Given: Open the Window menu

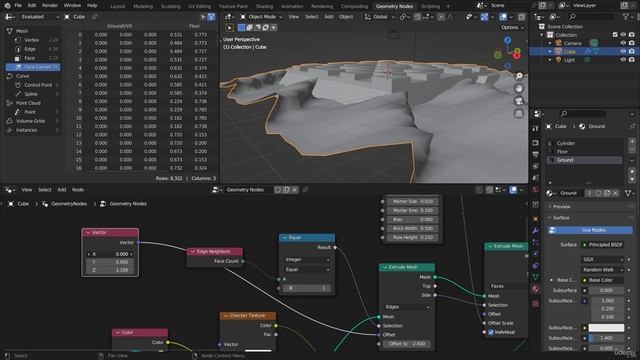Looking at the screenshot, I should (x=72, y=6).
